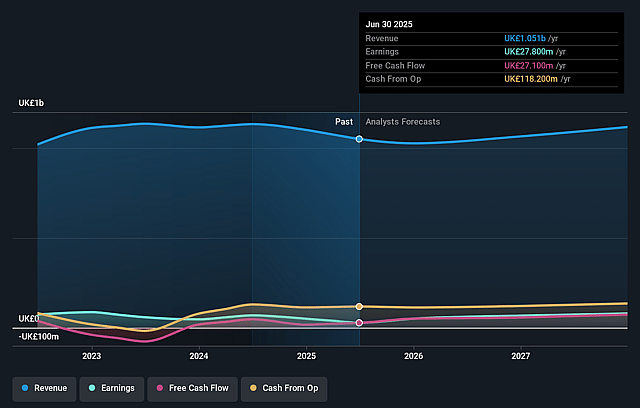
Task: Click the 'Jun 30 2025' tooltip date
Action: [389, 24]
